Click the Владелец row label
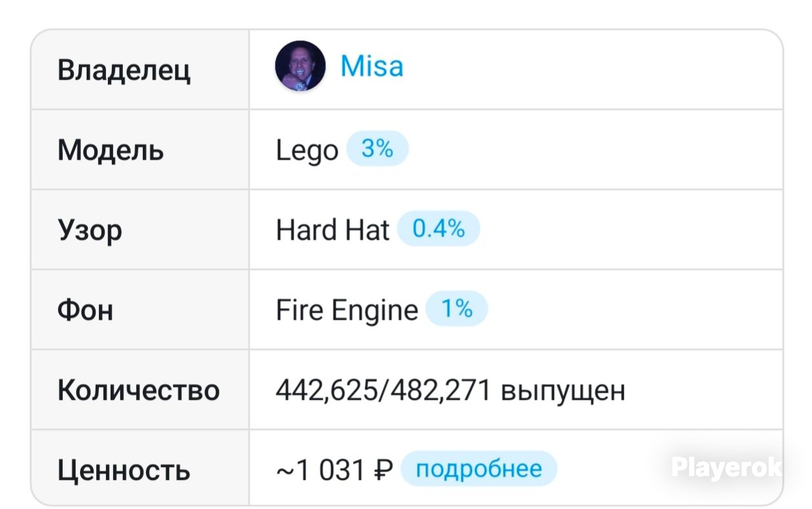 [124, 70]
